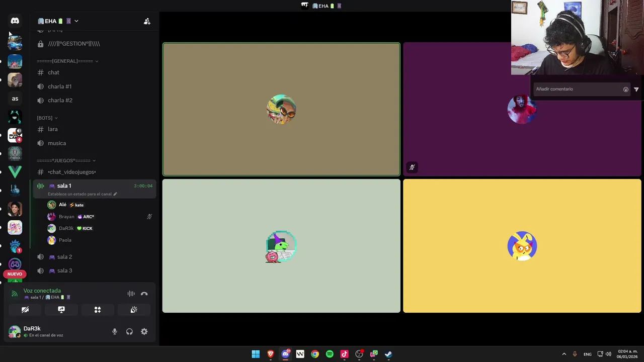The image size is (644, 362).
Task: Focus the tan video tile of Alé
Action: (281, 110)
